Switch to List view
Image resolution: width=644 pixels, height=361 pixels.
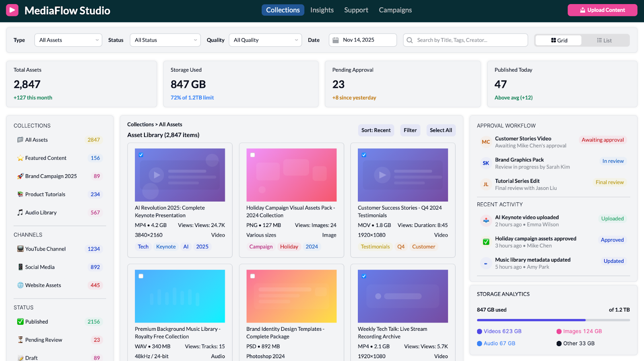point(604,41)
